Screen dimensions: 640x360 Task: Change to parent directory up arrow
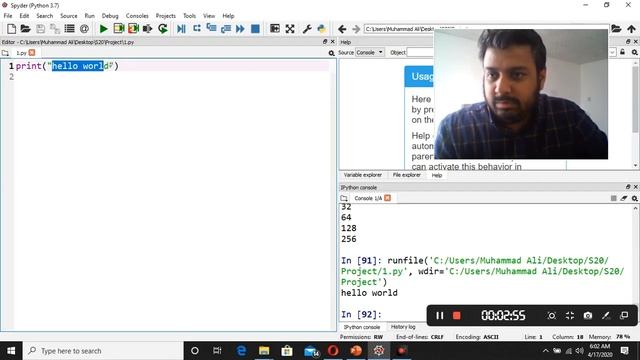(631, 29)
